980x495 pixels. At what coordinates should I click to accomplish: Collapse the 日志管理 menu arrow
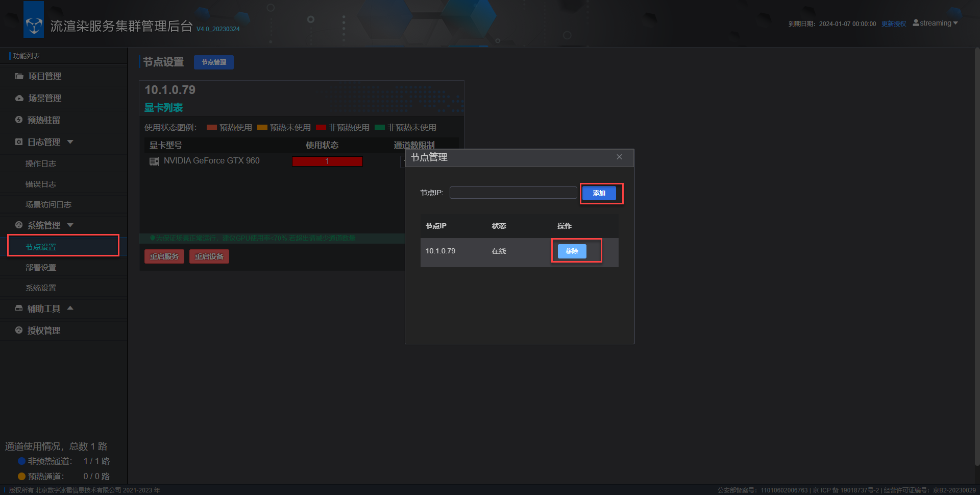click(x=70, y=142)
